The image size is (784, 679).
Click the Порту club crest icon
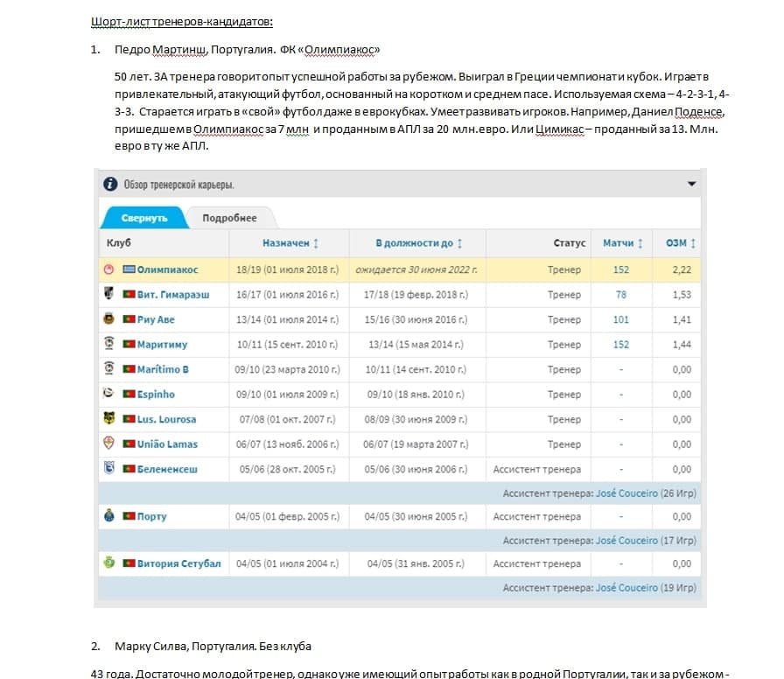point(109,516)
